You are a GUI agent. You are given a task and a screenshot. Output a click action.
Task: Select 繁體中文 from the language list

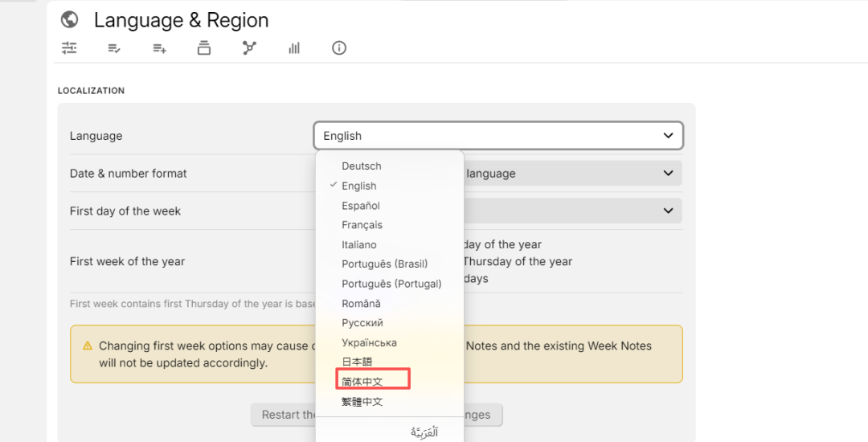click(362, 402)
